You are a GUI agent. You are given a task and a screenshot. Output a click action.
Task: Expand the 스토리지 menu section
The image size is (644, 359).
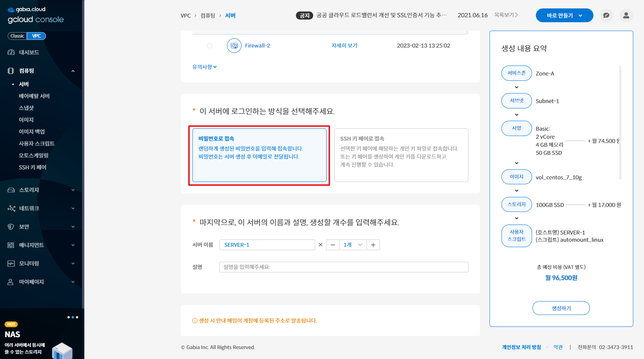coord(73,190)
